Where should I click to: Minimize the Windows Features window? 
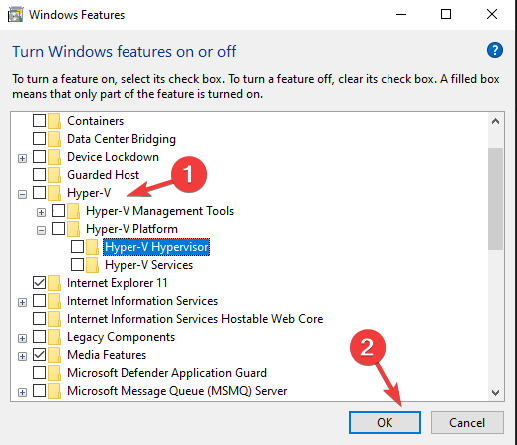click(401, 14)
